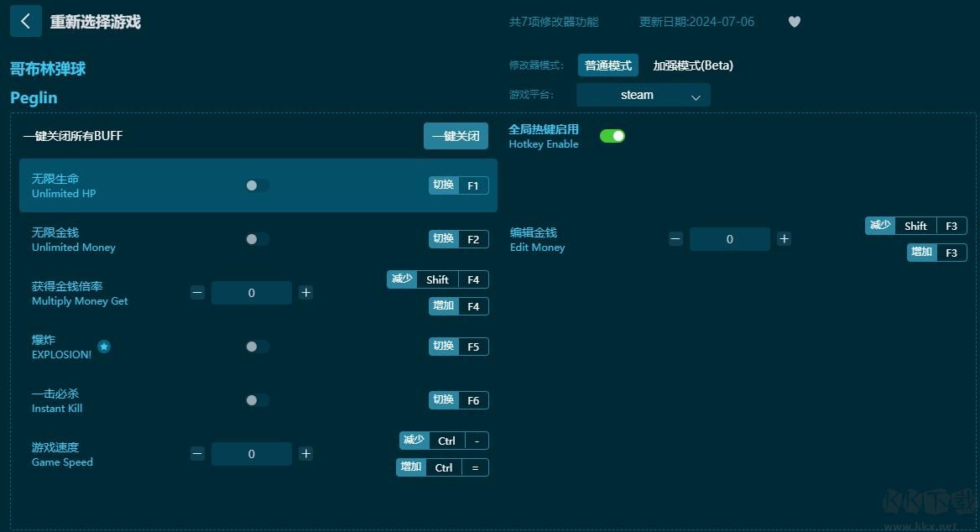The width and height of the screenshot is (980, 532).
Task: Click the F5 hotkey button for EXPLOSION!
Action: [459, 347]
